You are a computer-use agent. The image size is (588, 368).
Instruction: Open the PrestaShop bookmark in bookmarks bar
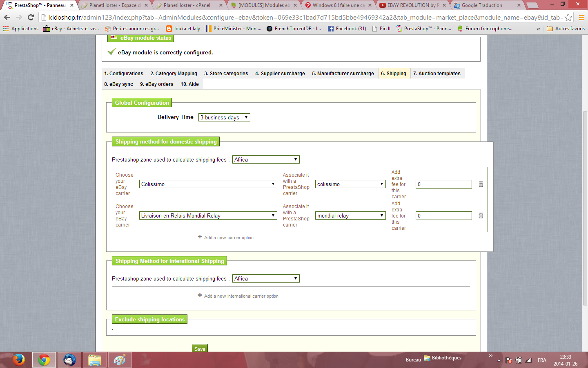click(x=423, y=29)
